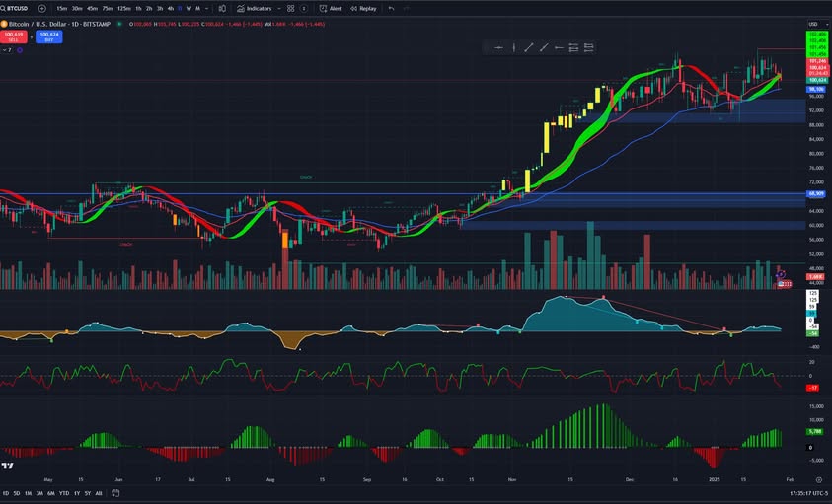Click the undo arrow icon
The height and width of the screenshot is (504, 832).
pyautogui.click(x=392, y=8)
